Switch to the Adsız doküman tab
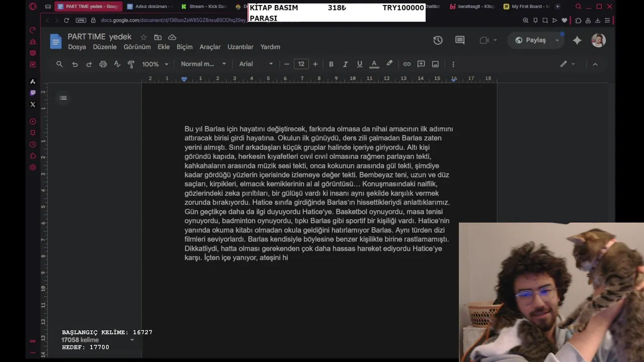644x362 pixels. 149,7
